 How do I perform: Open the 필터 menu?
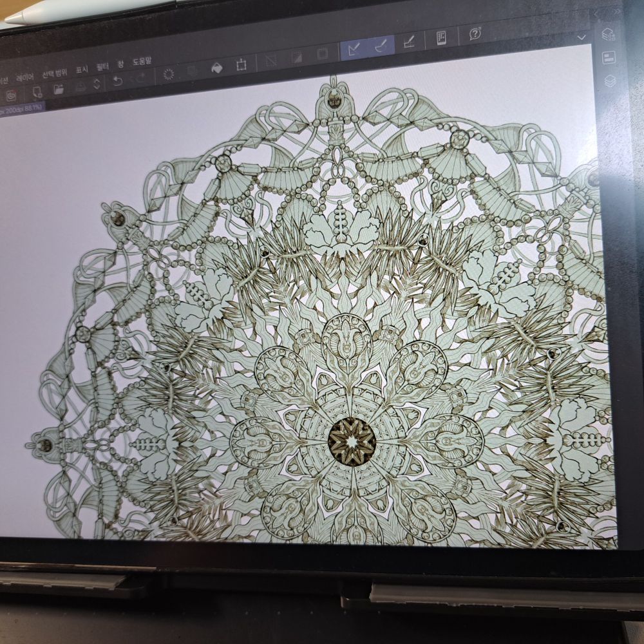(102, 68)
